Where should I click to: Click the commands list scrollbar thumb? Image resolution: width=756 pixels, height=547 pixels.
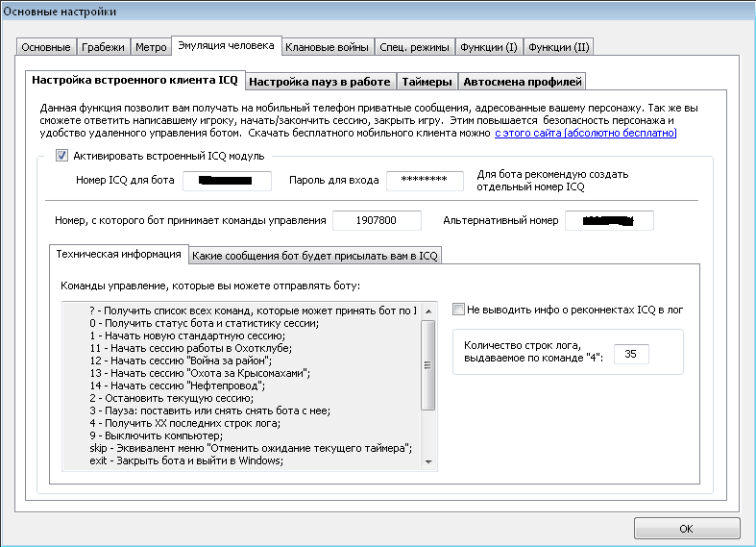click(428, 365)
